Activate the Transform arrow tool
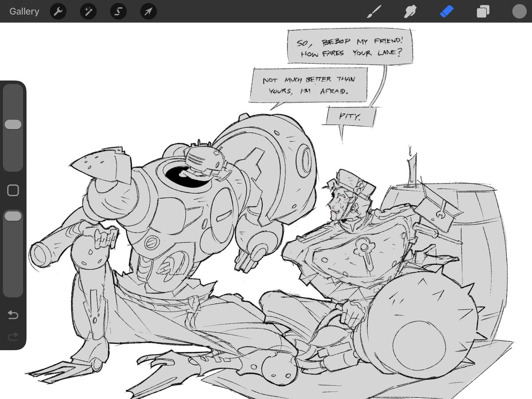532x399 pixels. 149,12
